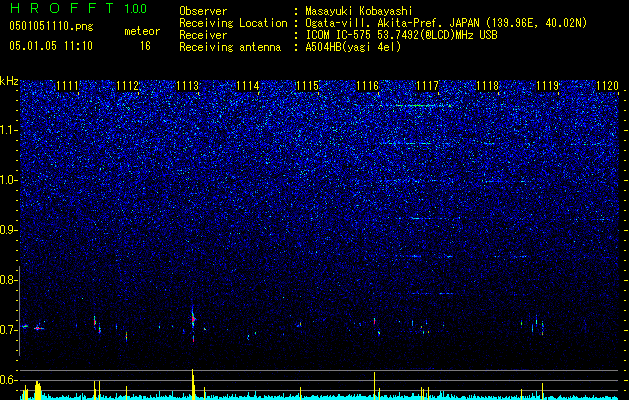This screenshot has width=629, height=400.
Task: Click the tallest yellow amplitude spike near 1113
Action: (193, 384)
